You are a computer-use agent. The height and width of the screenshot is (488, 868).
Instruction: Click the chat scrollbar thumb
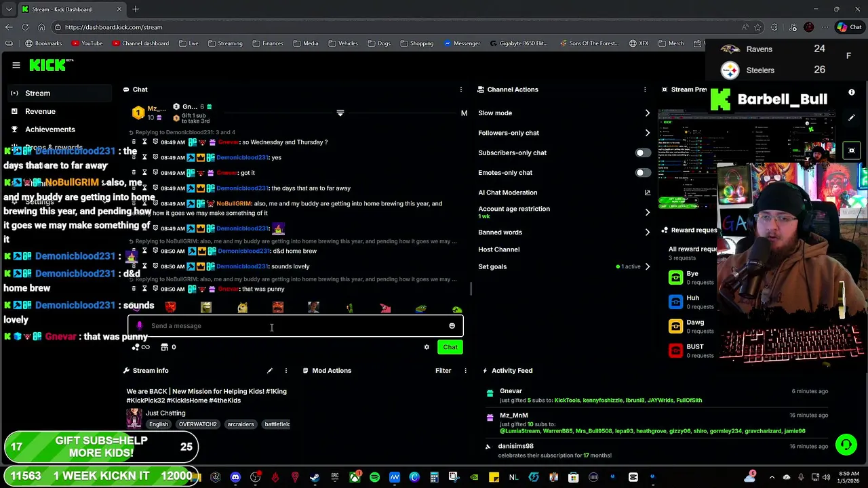471,289
